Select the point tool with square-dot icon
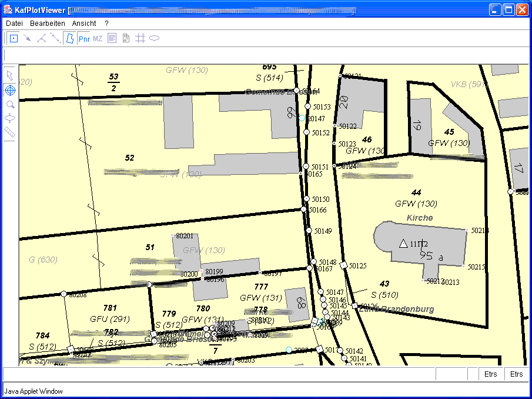Image resolution: width=532 pixels, height=399 pixels. coord(14,38)
